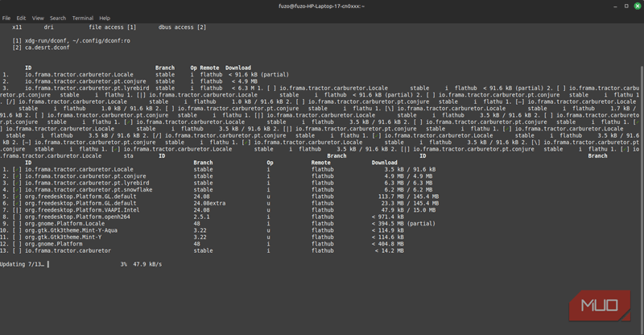Open the Help menu

pos(105,18)
